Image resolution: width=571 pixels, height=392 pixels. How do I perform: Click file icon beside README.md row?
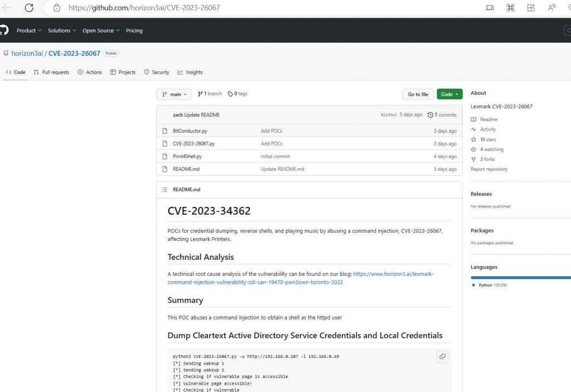(x=165, y=169)
